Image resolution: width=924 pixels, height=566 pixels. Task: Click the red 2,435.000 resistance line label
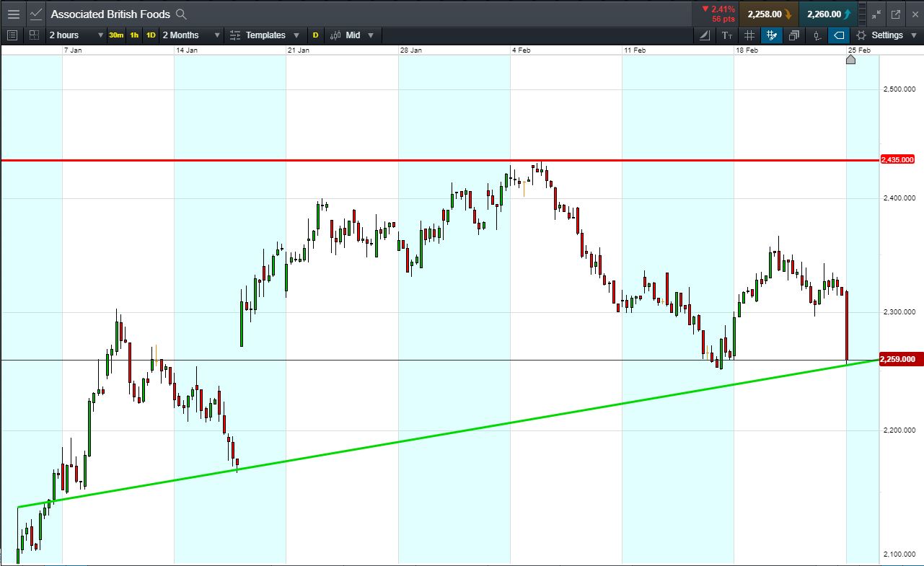coord(897,159)
